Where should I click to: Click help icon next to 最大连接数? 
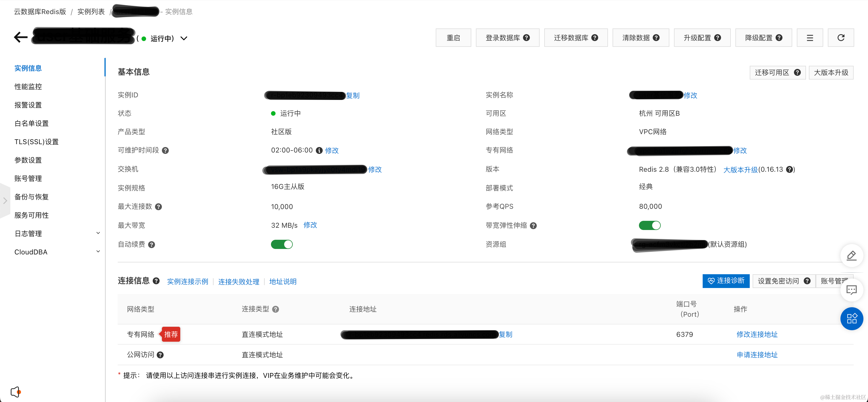click(158, 207)
